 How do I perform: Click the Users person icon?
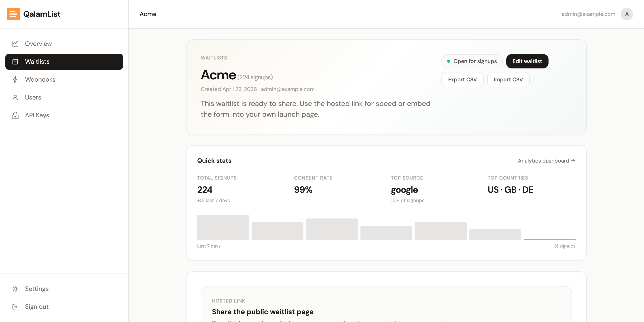point(15,97)
